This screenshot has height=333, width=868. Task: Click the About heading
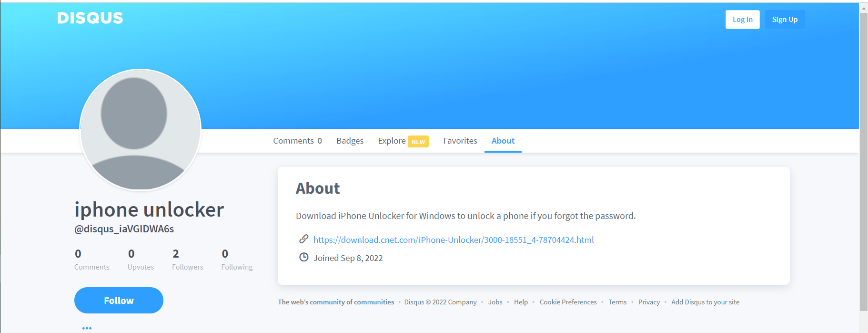pyautogui.click(x=318, y=188)
